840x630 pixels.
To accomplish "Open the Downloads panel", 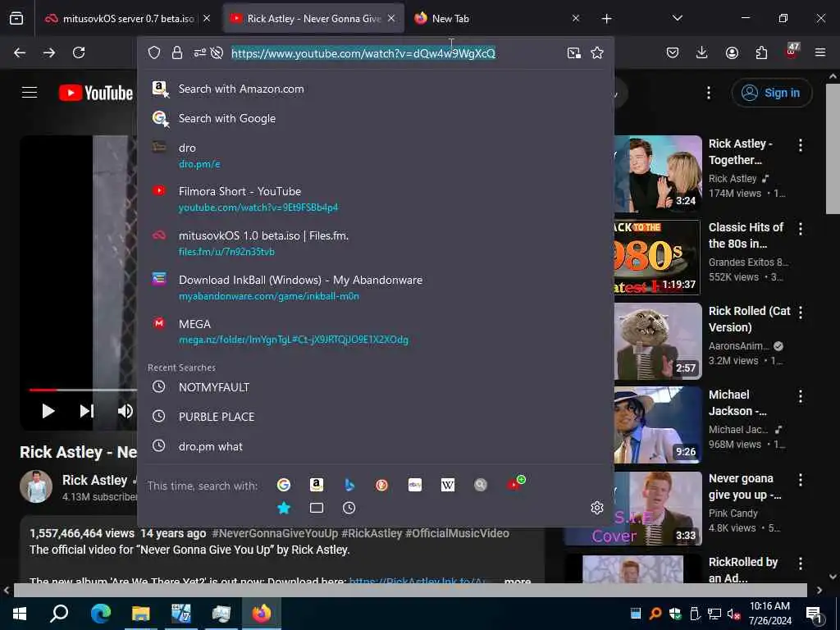I will [702, 52].
